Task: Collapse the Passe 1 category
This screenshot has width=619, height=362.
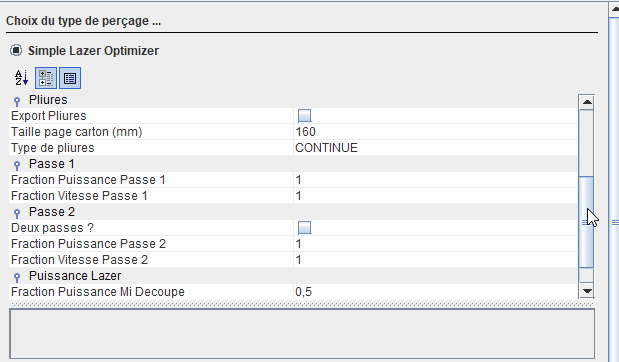Action: coord(17,165)
